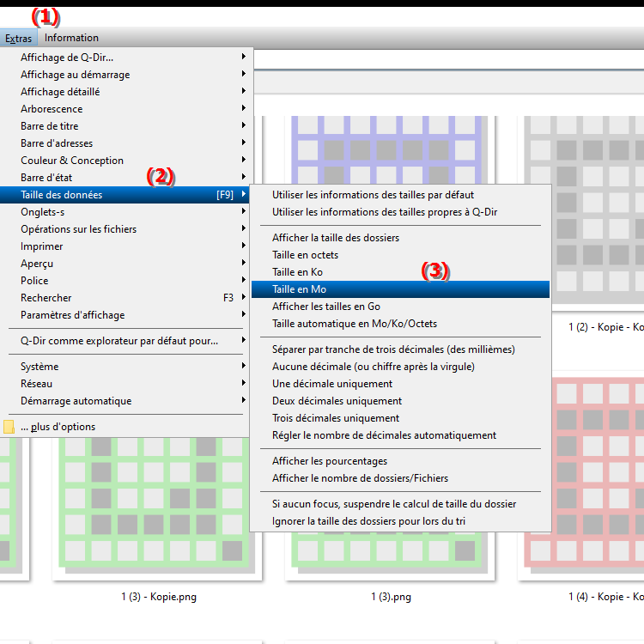Open Barre d'adresses submenu

click(x=125, y=143)
